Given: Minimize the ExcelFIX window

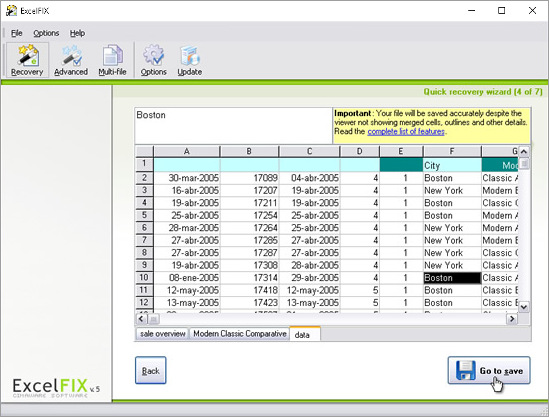Looking at the screenshot, I should pos(471,11).
